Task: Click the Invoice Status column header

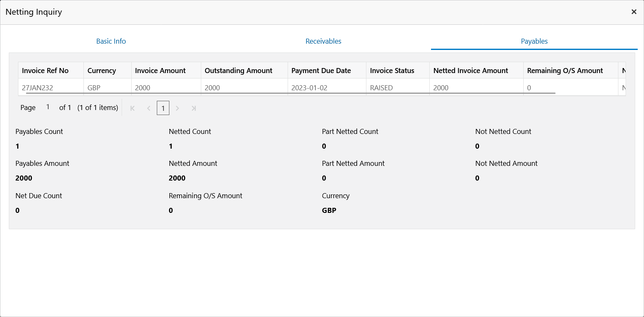Action: 398,71
